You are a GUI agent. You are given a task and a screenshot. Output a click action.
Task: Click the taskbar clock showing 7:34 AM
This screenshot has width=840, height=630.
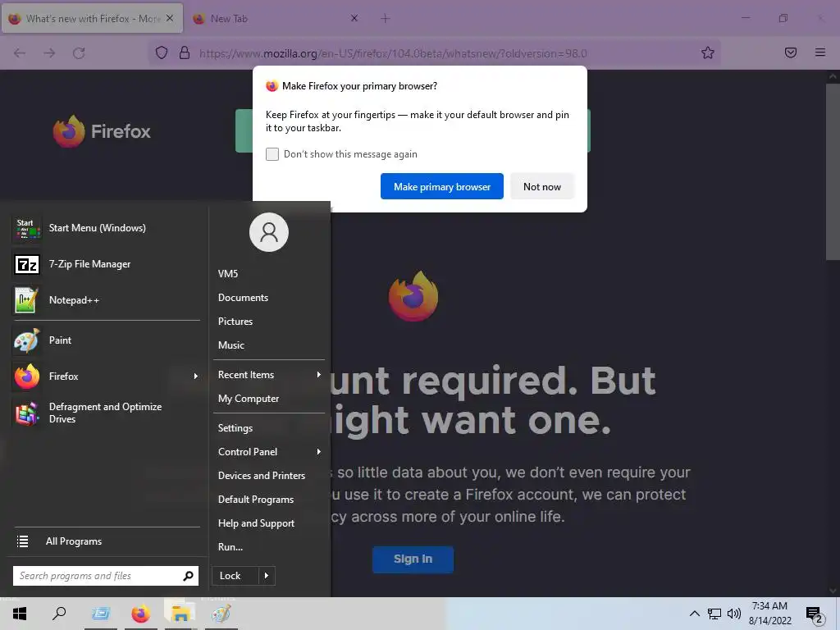pos(769,614)
